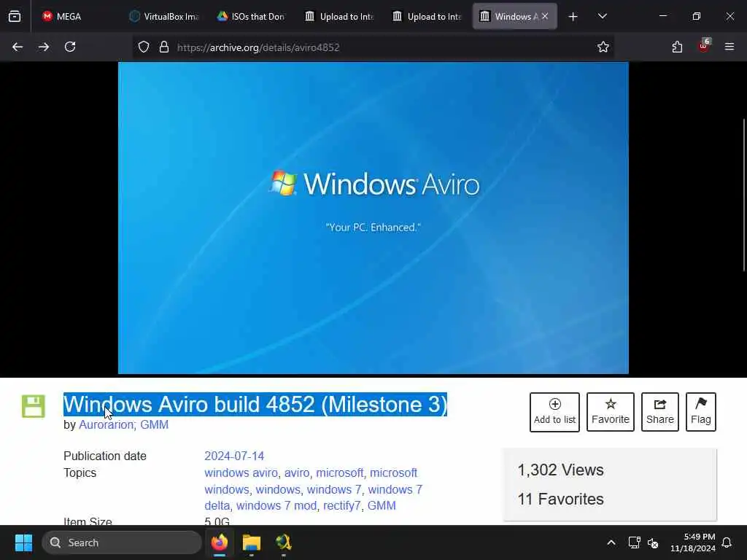Switch to the VirtualBox Images tab
The image size is (747, 560).
[x=164, y=16]
